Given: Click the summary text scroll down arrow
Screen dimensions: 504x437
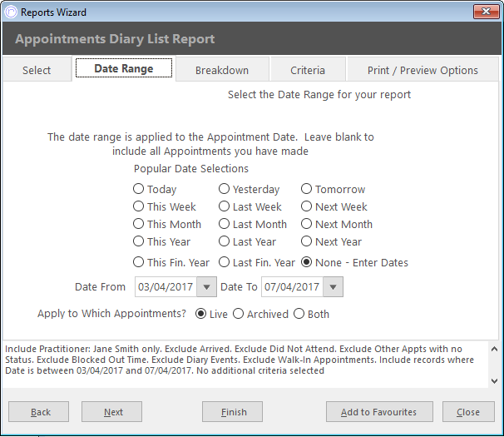Looking at the screenshot, I should pyautogui.click(x=494, y=381).
